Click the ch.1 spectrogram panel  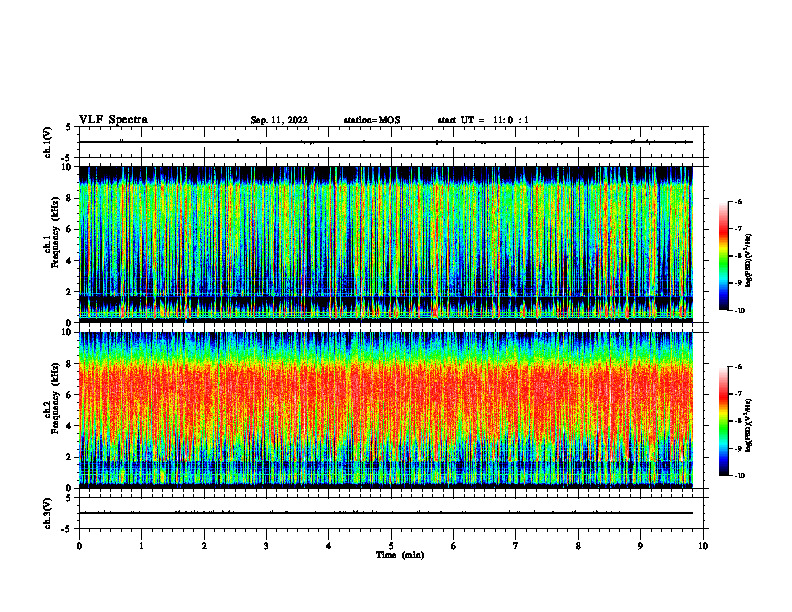(386, 244)
